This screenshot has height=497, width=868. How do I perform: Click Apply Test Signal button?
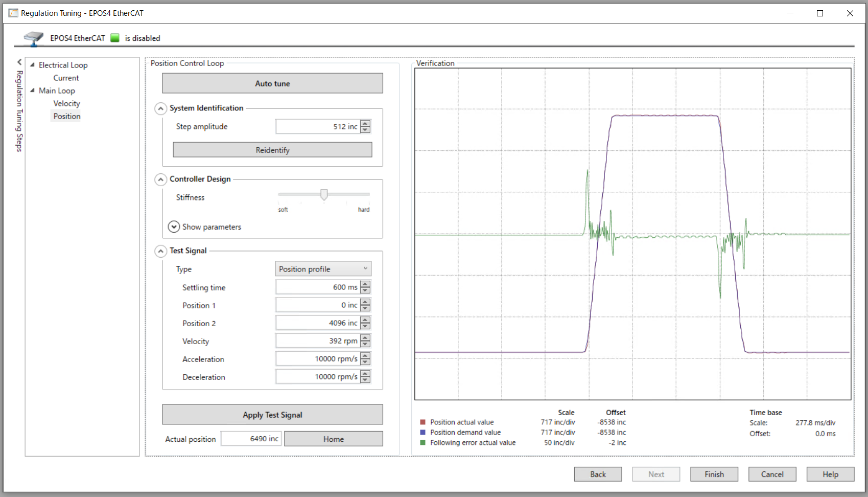point(272,415)
